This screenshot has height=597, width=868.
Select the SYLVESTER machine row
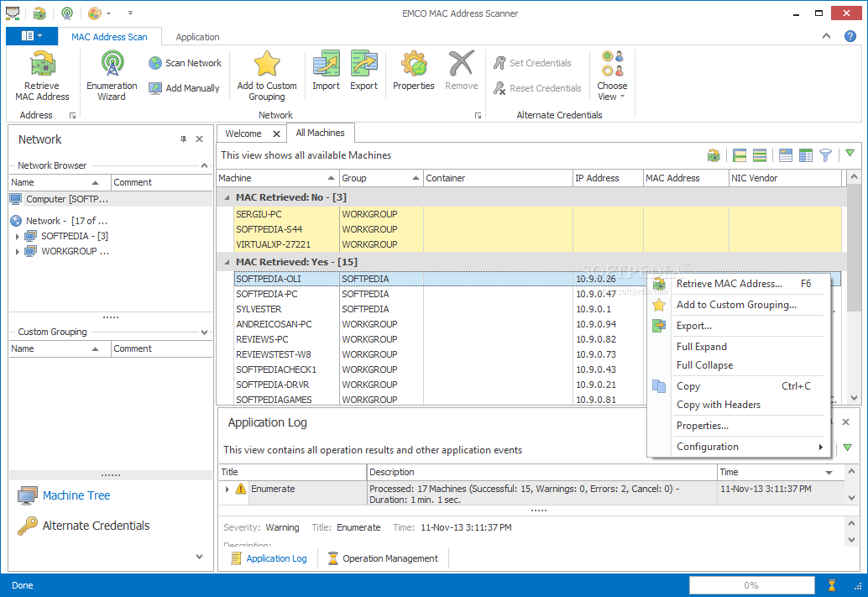coord(440,309)
